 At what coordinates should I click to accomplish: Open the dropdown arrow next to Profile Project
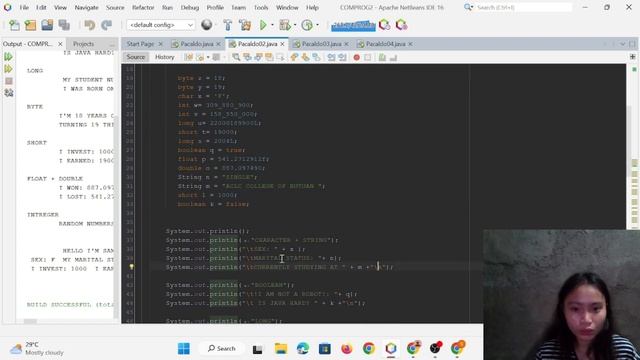pos(317,25)
